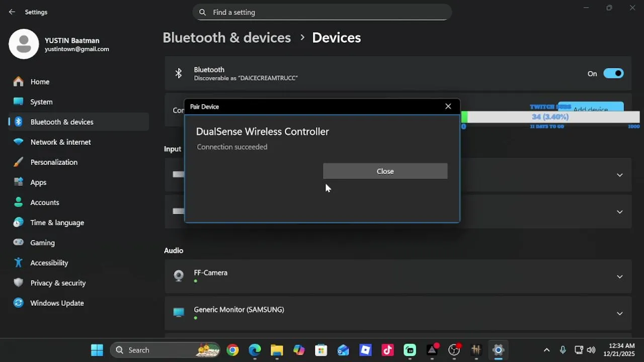
Task: Expand the first Input device row chevron
Action: (x=620, y=175)
